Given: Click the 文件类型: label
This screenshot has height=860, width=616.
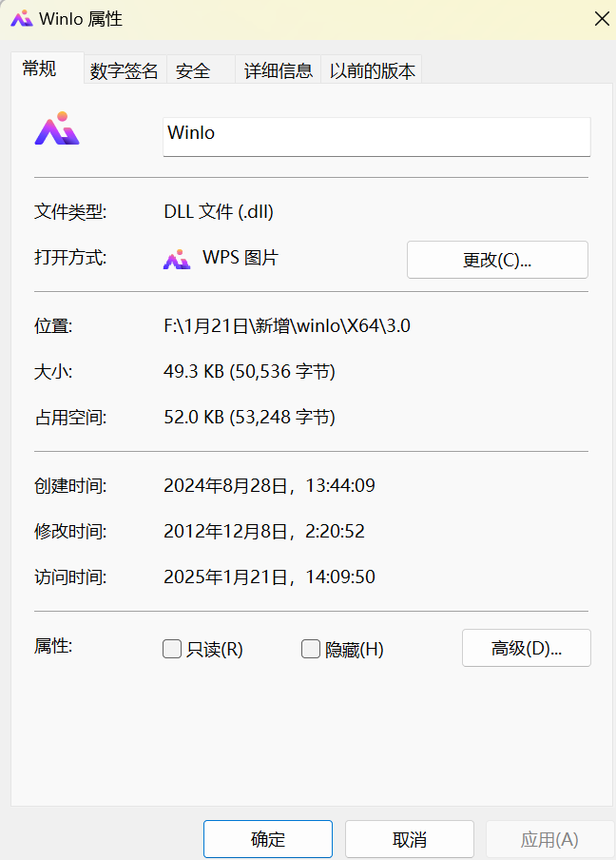Looking at the screenshot, I should (70, 211).
